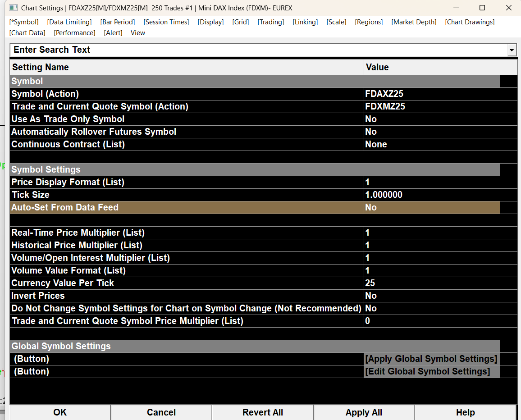The width and height of the screenshot is (521, 420).
Task: Open the [Chart Drawings] tab
Action: (x=470, y=22)
